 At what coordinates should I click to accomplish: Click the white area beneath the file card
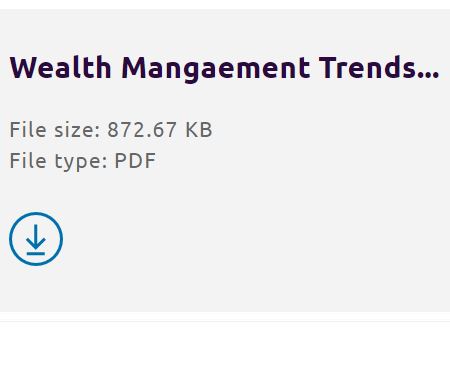coord(225,348)
